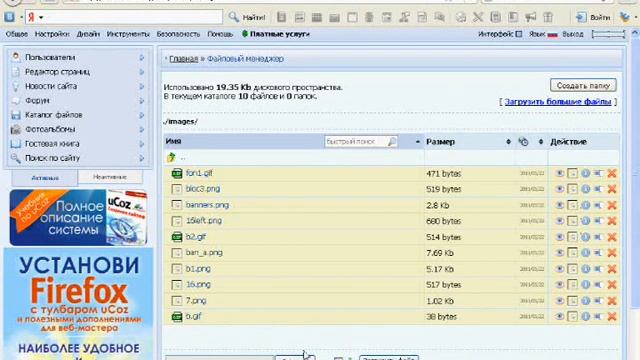Screen dimensions: 640x360
Task: Open Фотоальбомы in the sidebar
Action: [50, 129]
